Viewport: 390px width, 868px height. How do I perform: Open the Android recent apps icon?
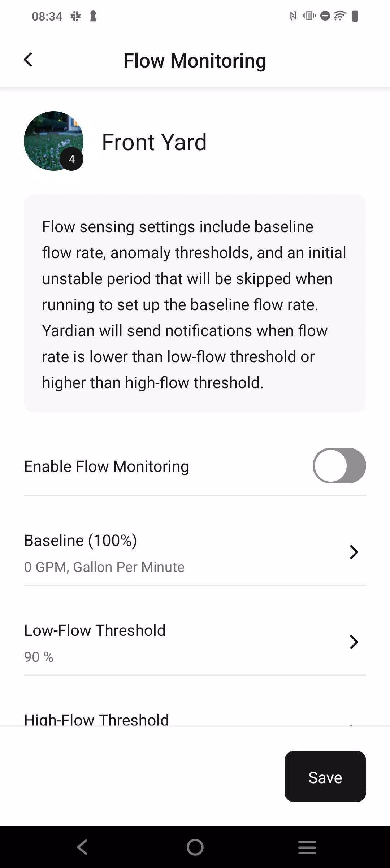(x=307, y=847)
